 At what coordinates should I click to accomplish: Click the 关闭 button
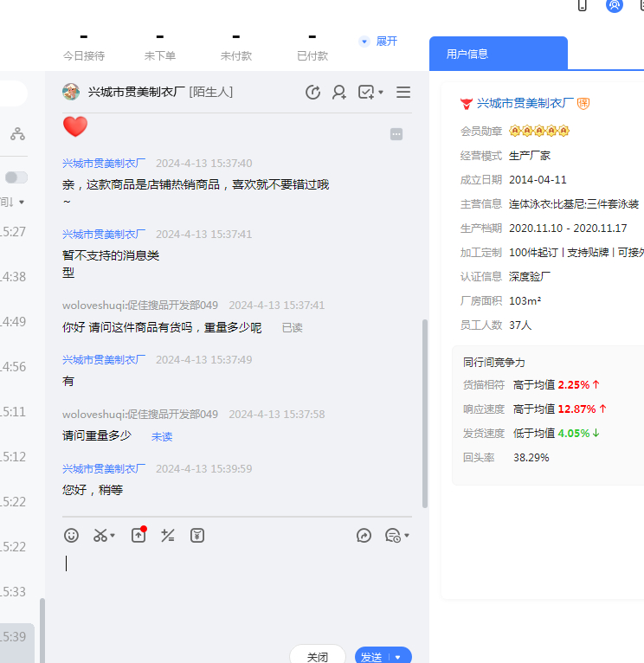coord(318,657)
